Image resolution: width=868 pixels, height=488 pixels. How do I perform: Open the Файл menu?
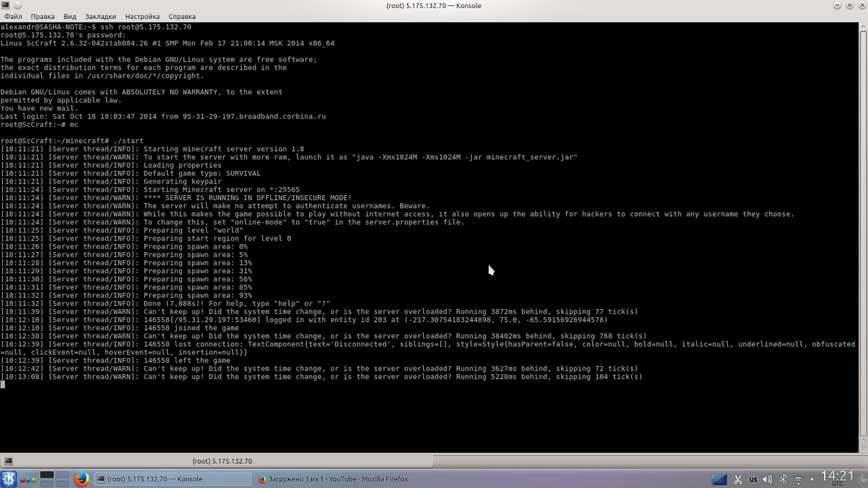tap(12, 16)
